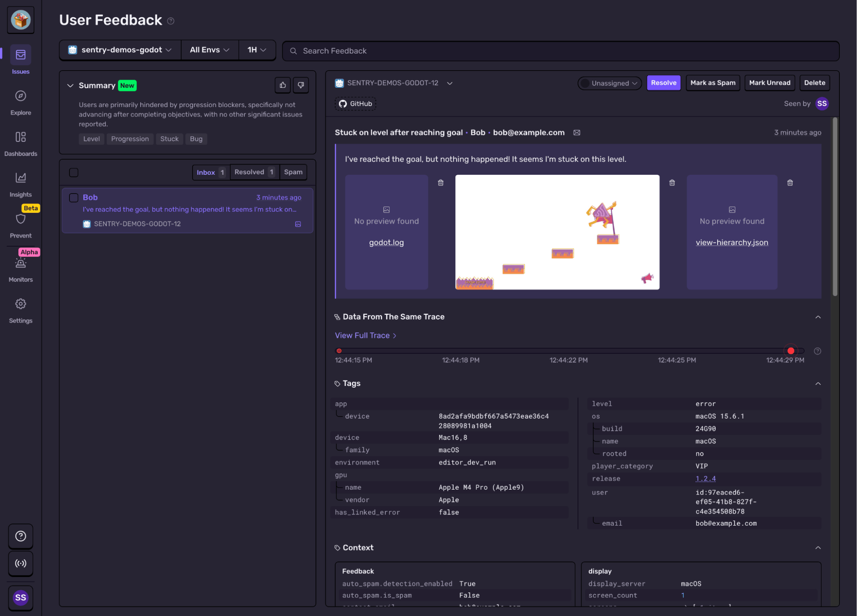Open the Spam tab
Image resolution: width=857 pixels, height=616 pixels.
[x=293, y=172]
